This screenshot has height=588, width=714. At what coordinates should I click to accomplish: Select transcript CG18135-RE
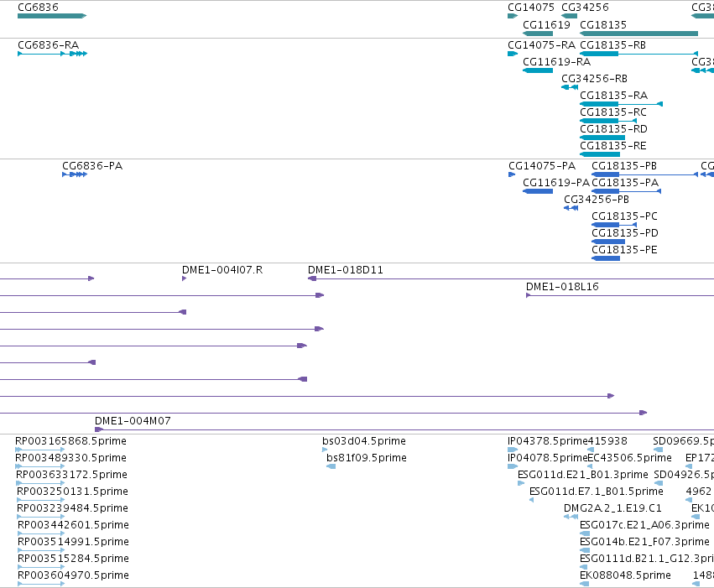(600, 154)
